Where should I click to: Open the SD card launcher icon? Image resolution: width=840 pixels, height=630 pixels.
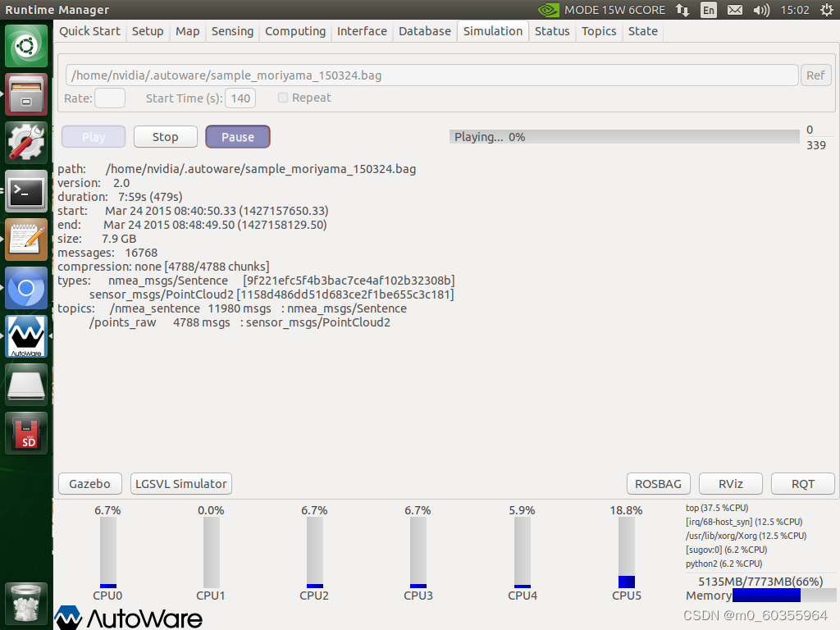coord(26,433)
